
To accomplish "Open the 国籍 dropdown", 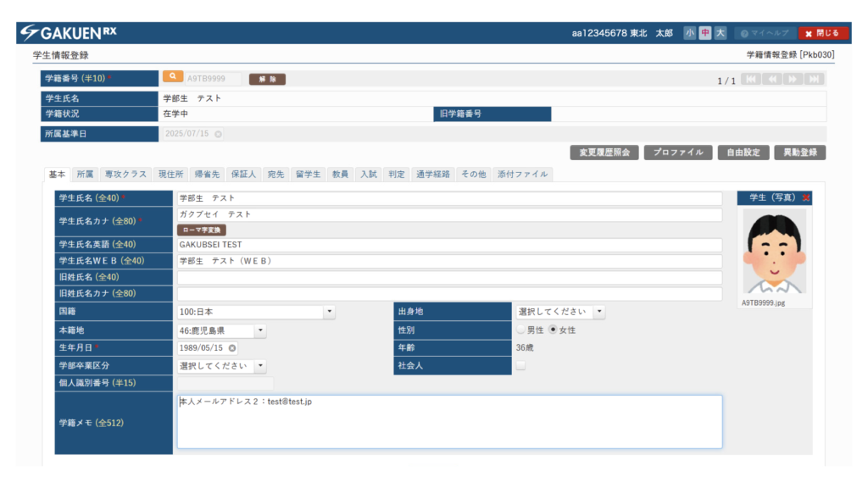I will click(x=329, y=312).
